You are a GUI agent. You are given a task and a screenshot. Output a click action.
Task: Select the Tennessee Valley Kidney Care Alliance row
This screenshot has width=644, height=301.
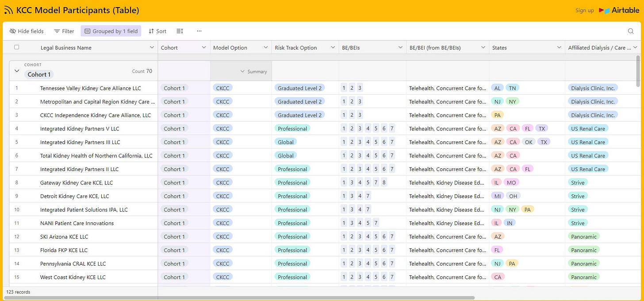tap(91, 88)
